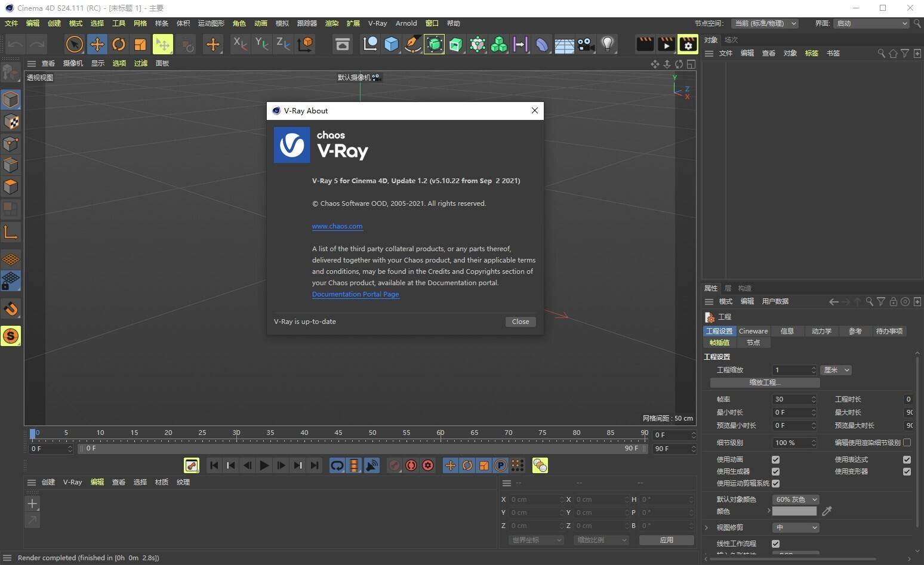Toggle the 使用动画 checkbox

pos(775,459)
